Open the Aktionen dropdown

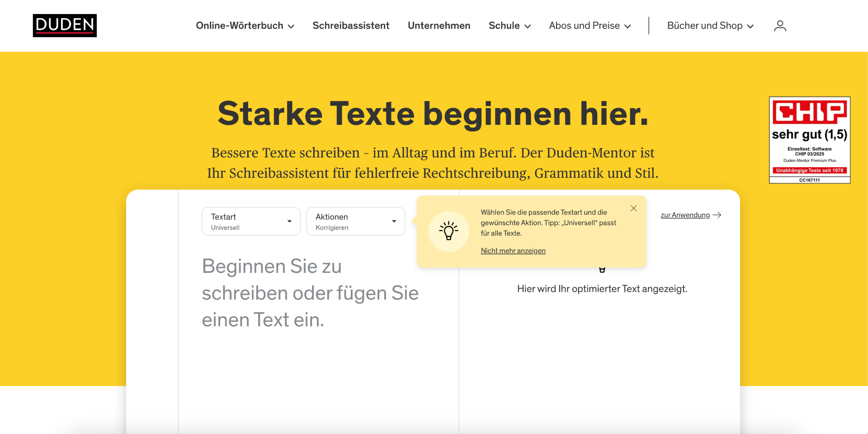coord(356,221)
